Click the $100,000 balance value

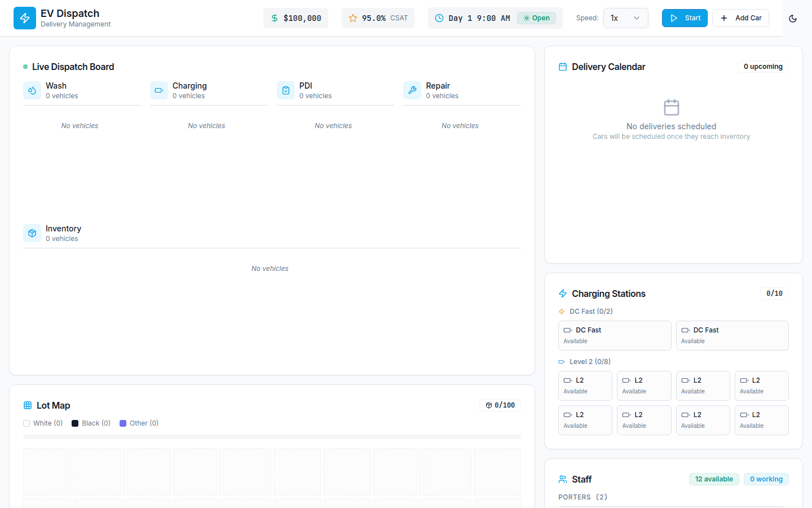(302, 18)
